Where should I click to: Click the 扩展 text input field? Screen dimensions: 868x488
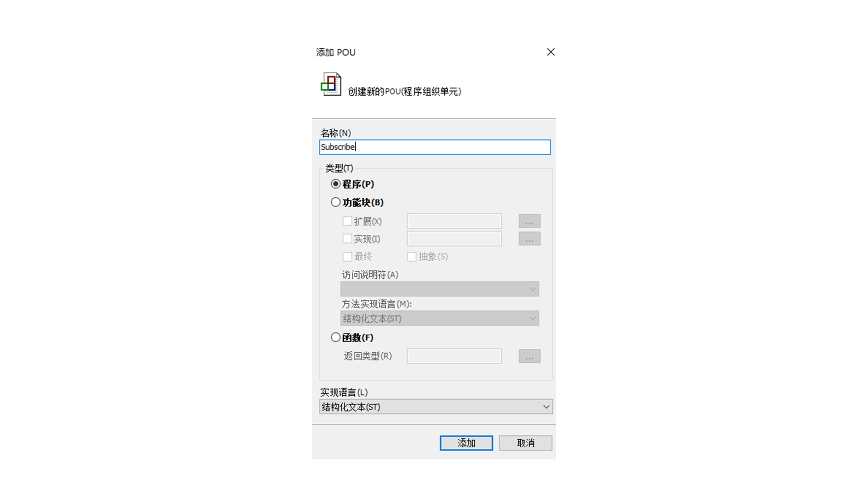[454, 221]
